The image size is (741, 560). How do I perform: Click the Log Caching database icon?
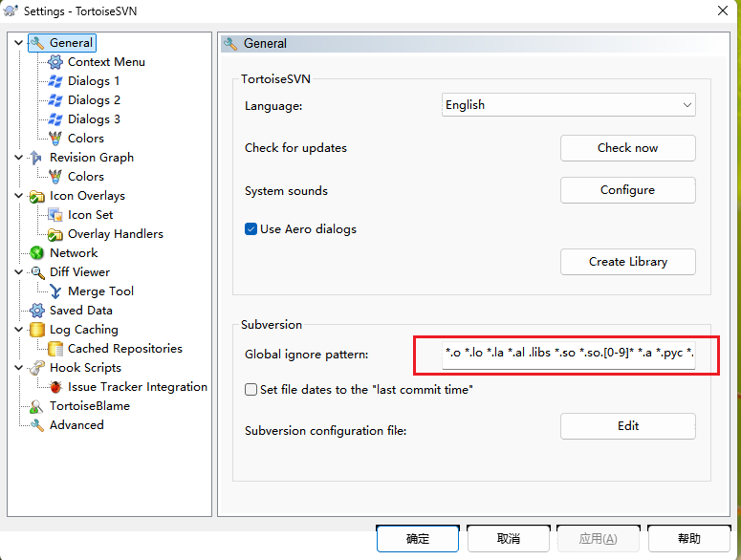[37, 330]
